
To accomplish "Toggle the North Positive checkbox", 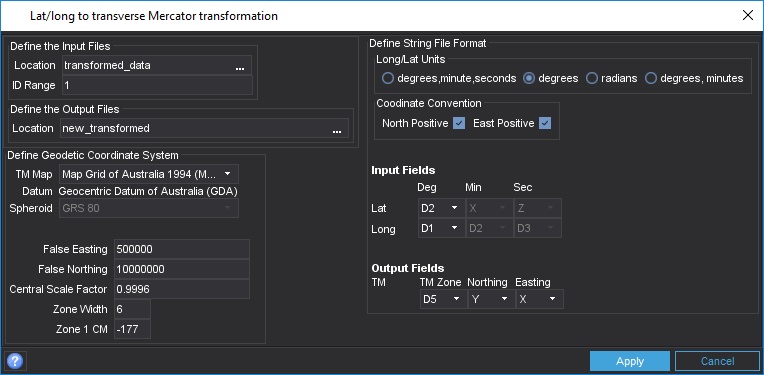I will (x=459, y=123).
